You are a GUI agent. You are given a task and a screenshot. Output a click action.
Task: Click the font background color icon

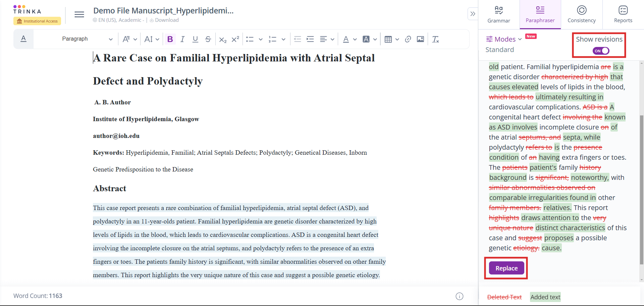click(x=366, y=39)
